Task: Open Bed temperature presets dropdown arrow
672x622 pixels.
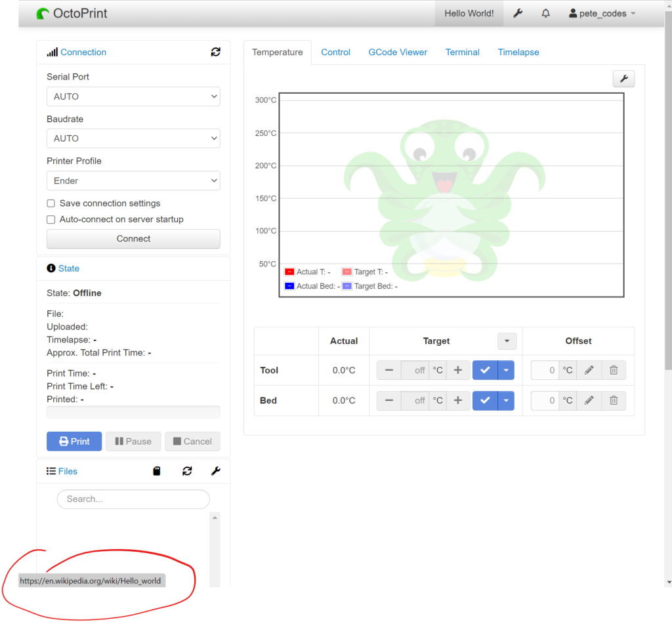Action: [506, 400]
